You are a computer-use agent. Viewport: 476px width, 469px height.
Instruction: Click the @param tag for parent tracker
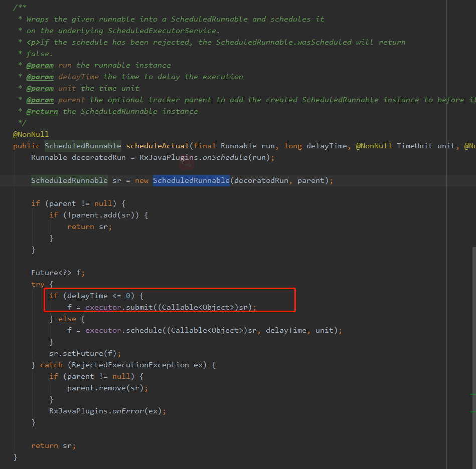(40, 100)
